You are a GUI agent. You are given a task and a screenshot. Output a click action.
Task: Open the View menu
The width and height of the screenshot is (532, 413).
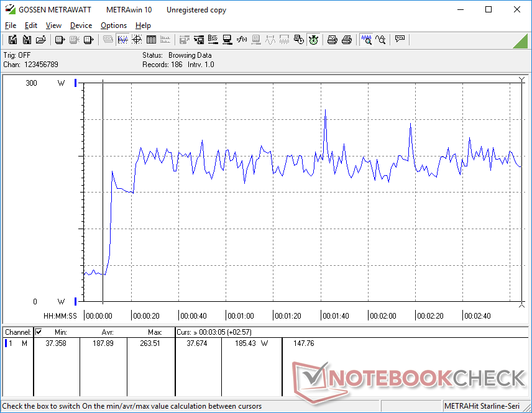click(53, 25)
